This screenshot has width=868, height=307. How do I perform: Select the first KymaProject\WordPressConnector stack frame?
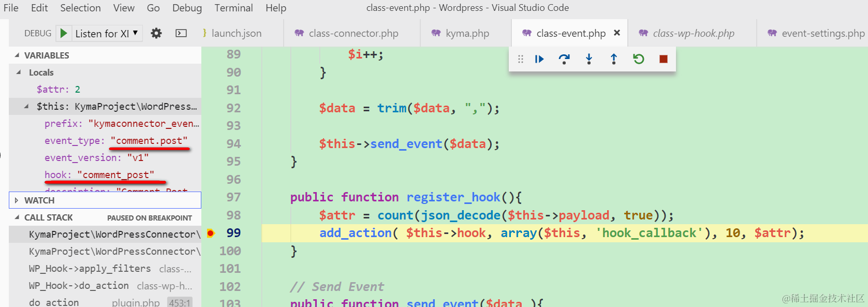[x=105, y=234]
